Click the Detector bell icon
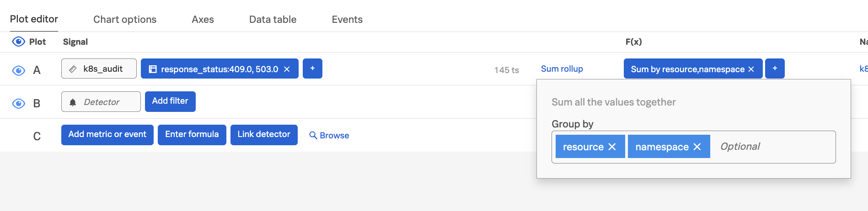The width and height of the screenshot is (868, 211). click(73, 102)
